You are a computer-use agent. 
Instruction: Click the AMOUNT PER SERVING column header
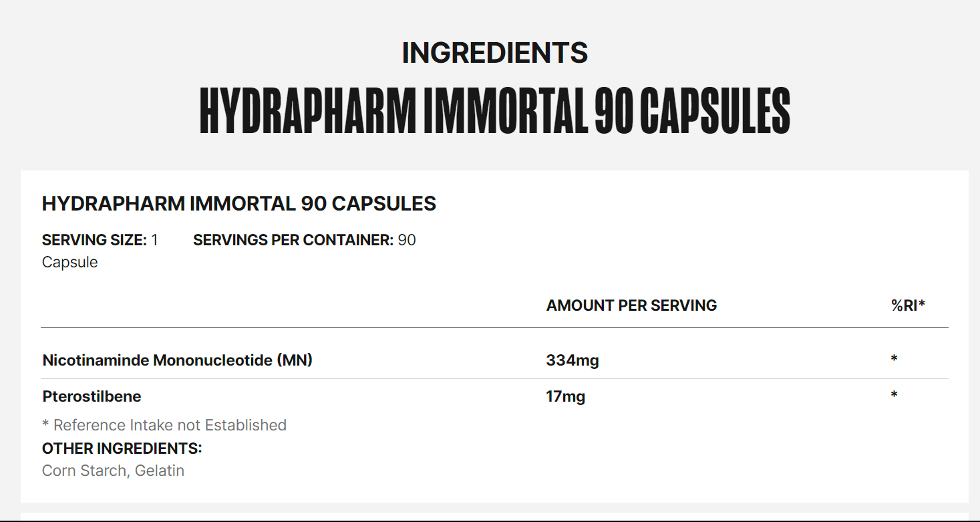tap(631, 305)
